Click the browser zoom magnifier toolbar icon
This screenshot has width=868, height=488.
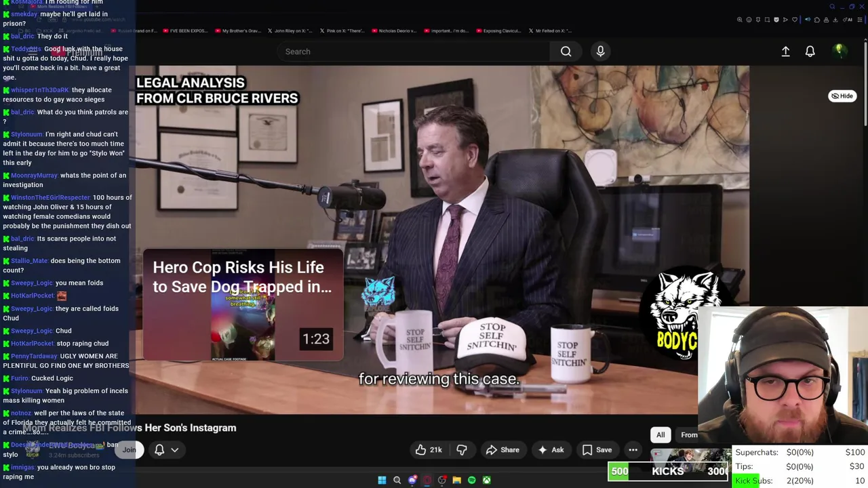click(x=740, y=20)
